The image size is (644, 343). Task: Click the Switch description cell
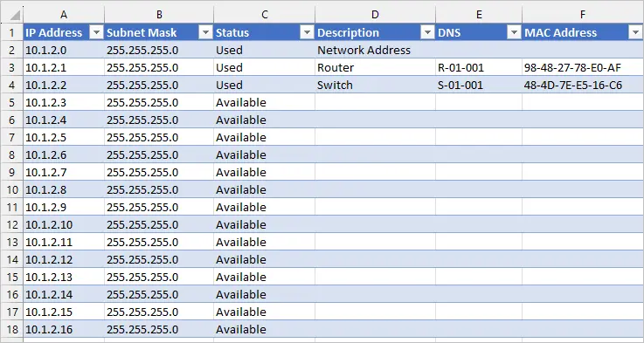pyautogui.click(x=375, y=85)
